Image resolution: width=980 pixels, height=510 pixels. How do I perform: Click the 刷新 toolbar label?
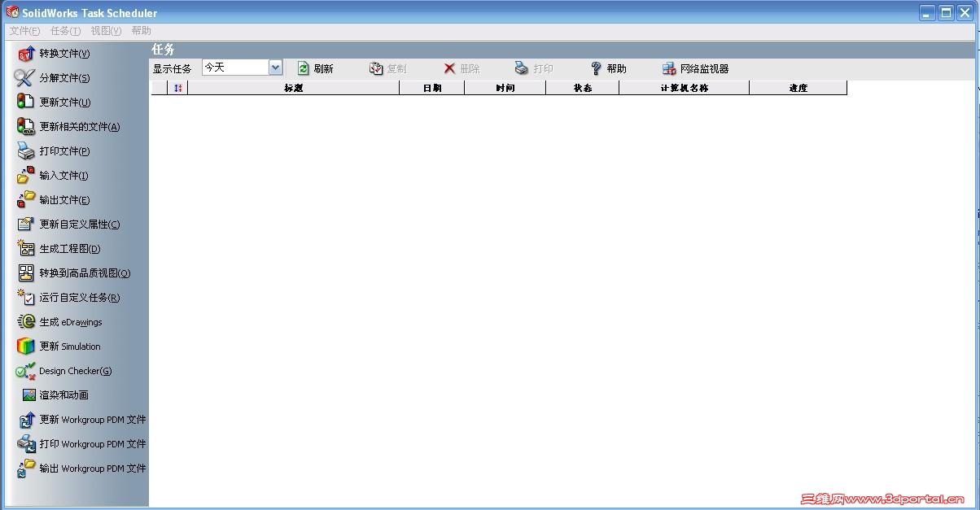324,69
